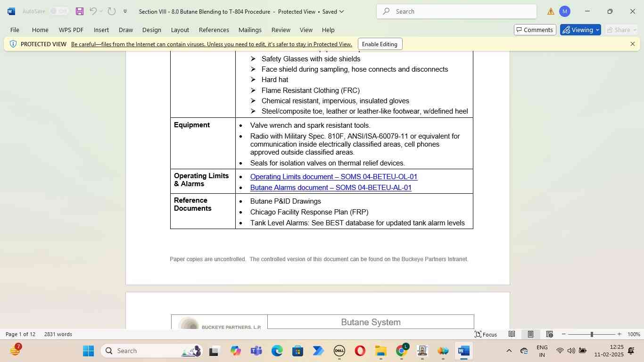Open the Windows Start menu
This screenshot has width=644, height=362.
click(88, 351)
